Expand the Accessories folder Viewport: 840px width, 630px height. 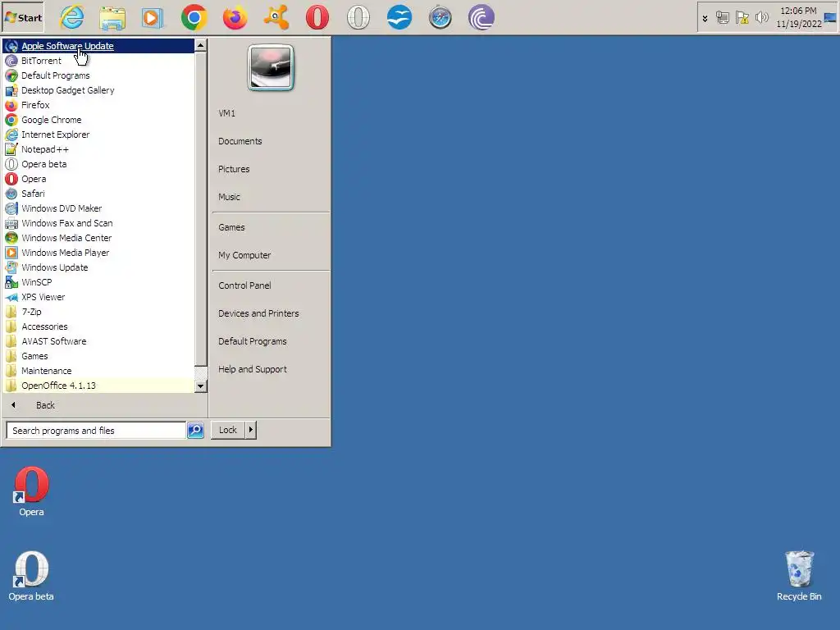98,326
